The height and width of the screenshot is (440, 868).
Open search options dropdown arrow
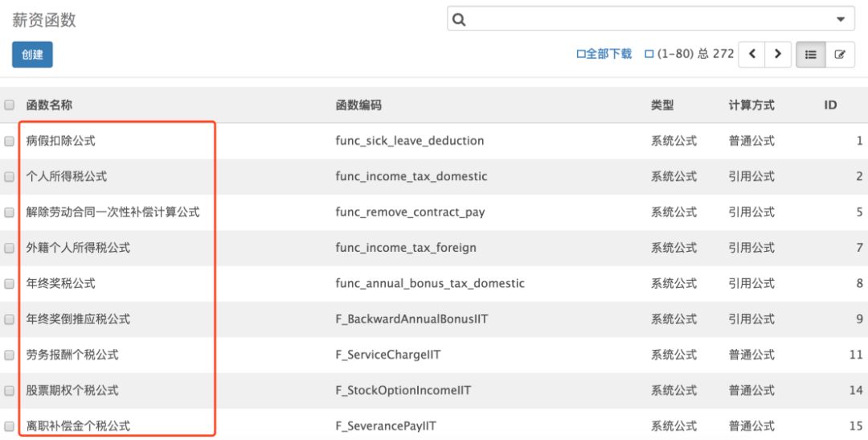pos(841,19)
